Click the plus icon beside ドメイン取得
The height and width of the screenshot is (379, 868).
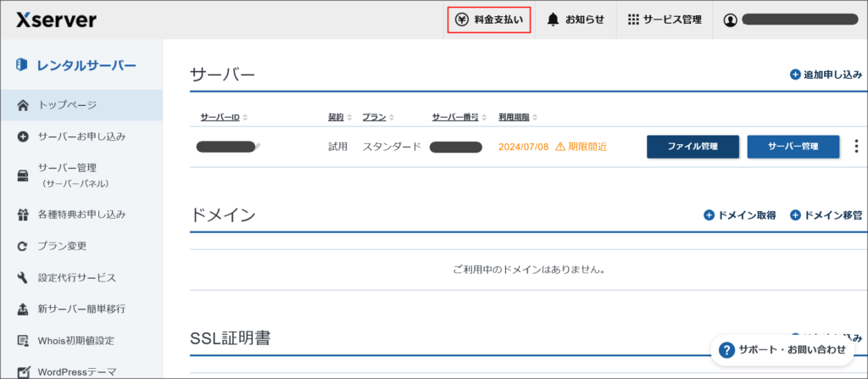pos(709,215)
